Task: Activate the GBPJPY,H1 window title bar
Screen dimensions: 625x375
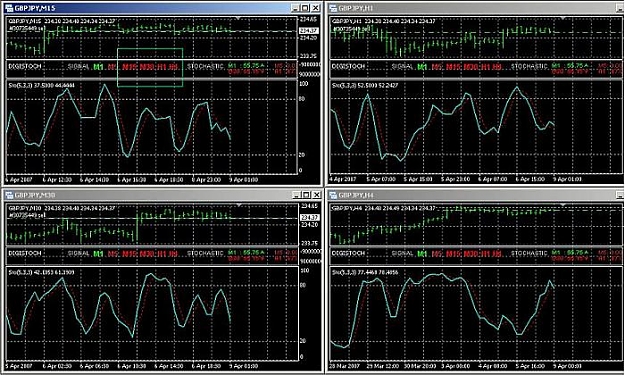Action: click(476, 8)
